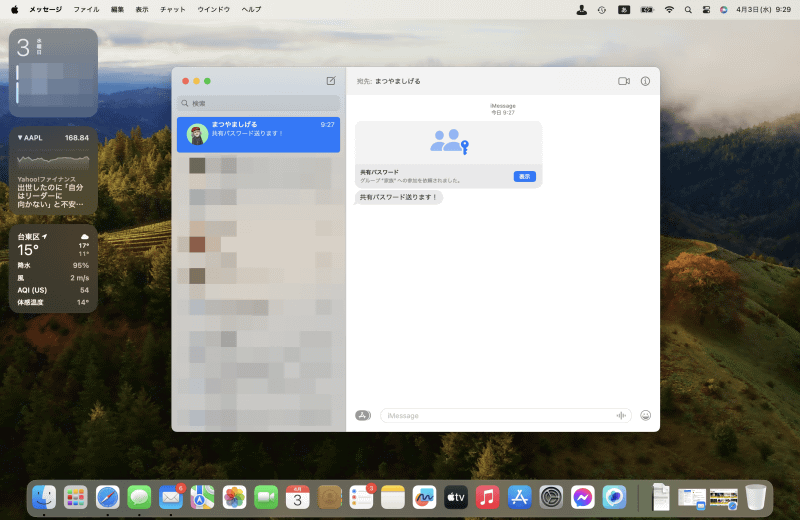The width and height of the screenshot is (800, 520).
Task: Launch Safari from the Dock
Action: 108,497
